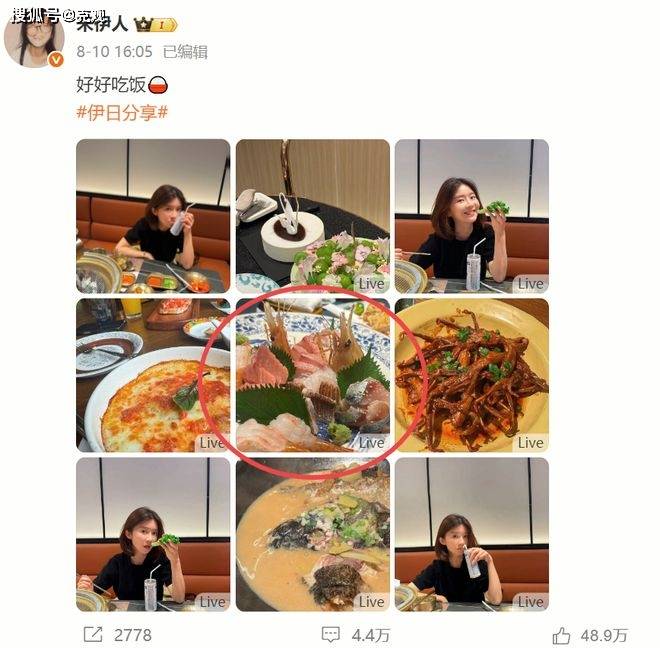Click the 4.4万 comment count
Image resolution: width=660 pixels, height=648 pixels.
(x=371, y=635)
